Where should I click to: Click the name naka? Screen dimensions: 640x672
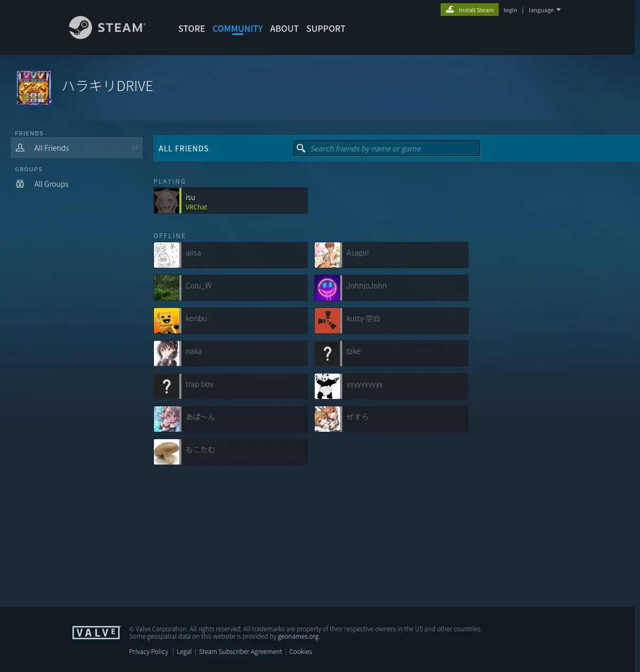point(194,351)
